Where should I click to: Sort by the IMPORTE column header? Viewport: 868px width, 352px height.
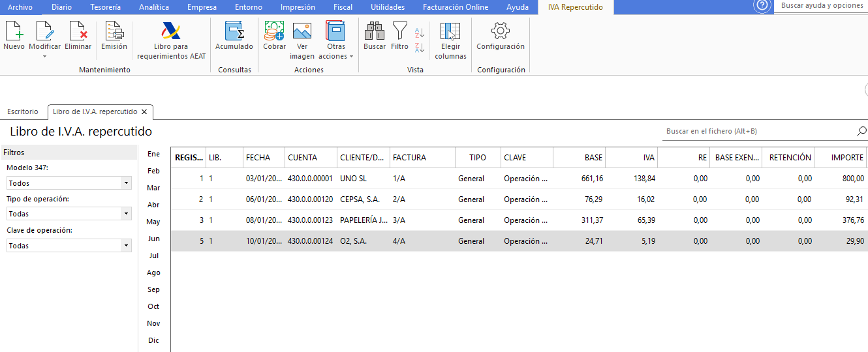(x=841, y=157)
